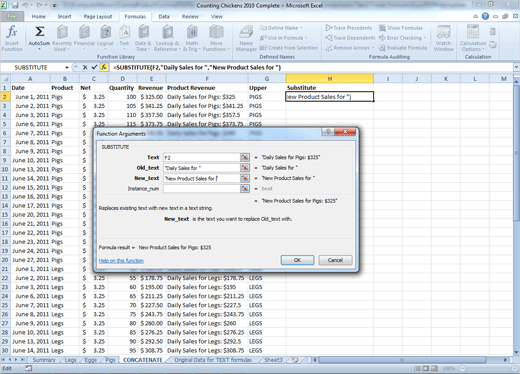Click the horizontal scrollbar

tap(403, 360)
